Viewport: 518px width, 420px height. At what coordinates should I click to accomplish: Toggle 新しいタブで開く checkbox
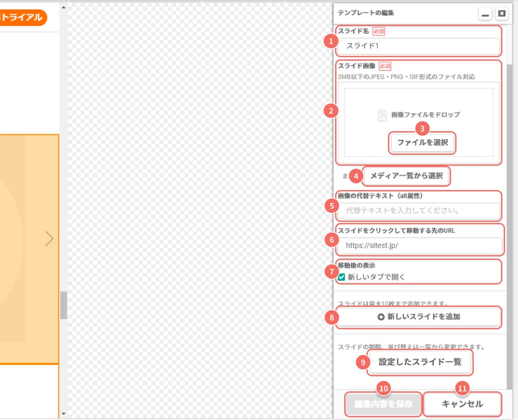tap(342, 277)
